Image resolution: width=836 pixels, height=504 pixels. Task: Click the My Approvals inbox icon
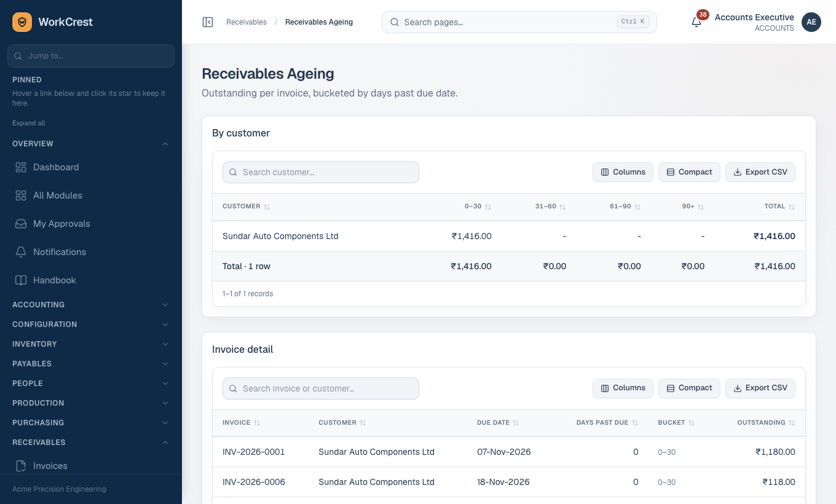point(21,224)
